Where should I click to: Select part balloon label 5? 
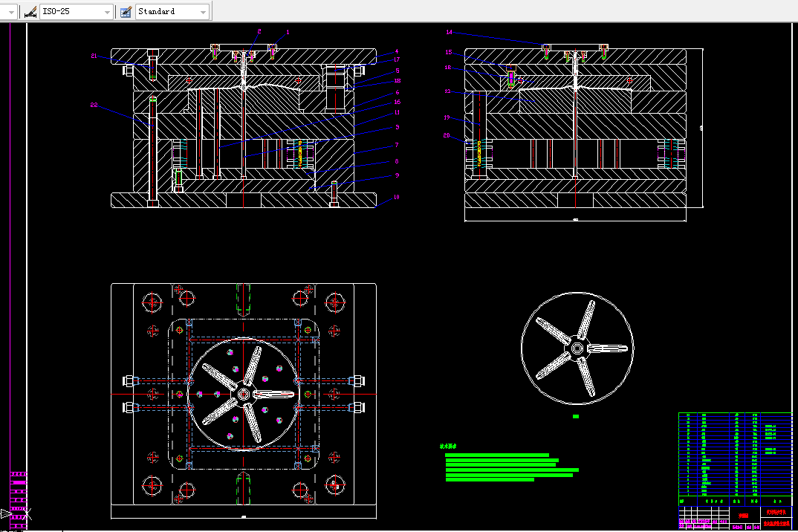[398, 71]
